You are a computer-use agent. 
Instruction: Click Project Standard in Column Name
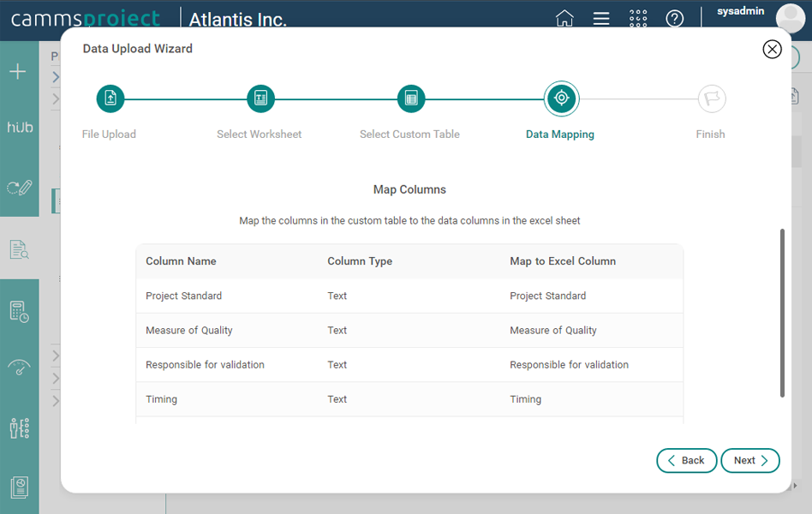tap(184, 296)
